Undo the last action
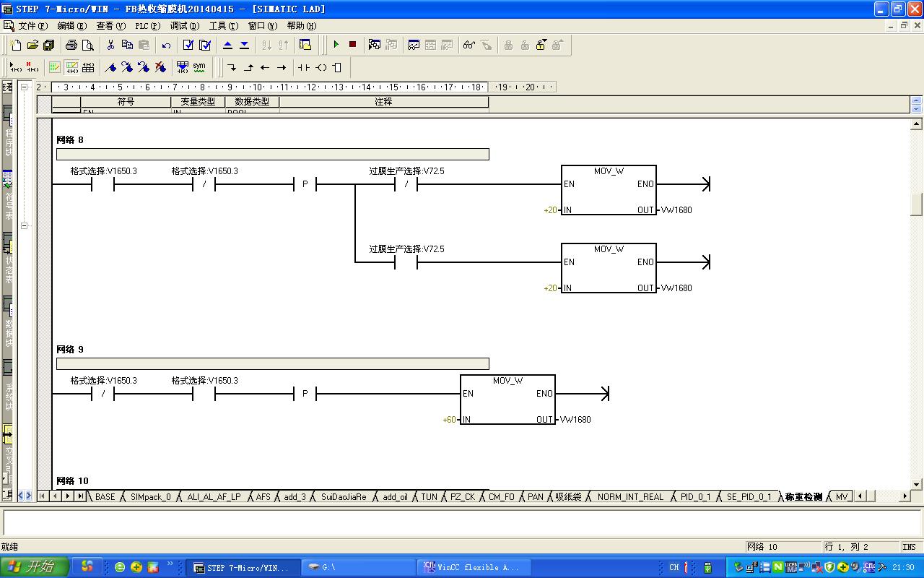Viewport: 924px width, 578px height. pos(166,45)
